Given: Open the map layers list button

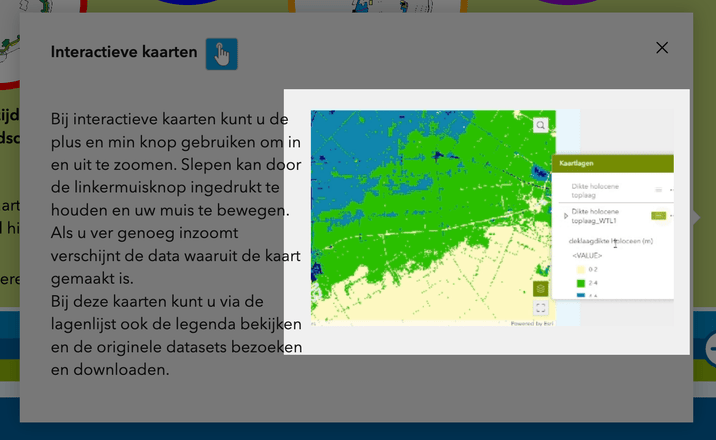Looking at the screenshot, I should coord(540,289).
